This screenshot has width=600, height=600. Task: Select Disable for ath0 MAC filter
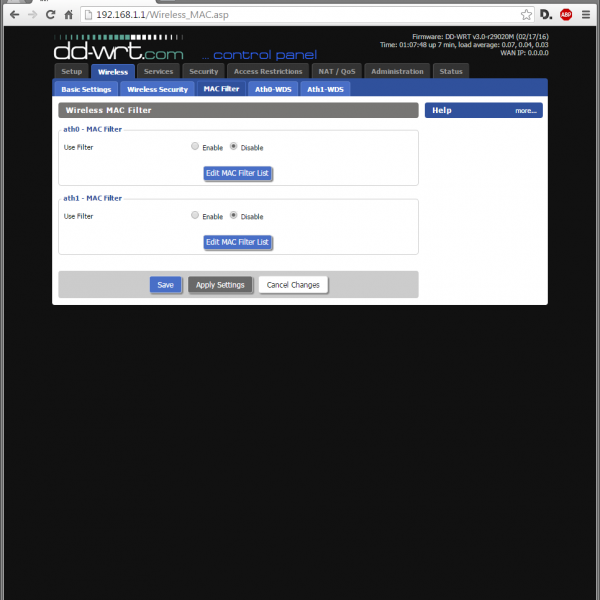234,147
